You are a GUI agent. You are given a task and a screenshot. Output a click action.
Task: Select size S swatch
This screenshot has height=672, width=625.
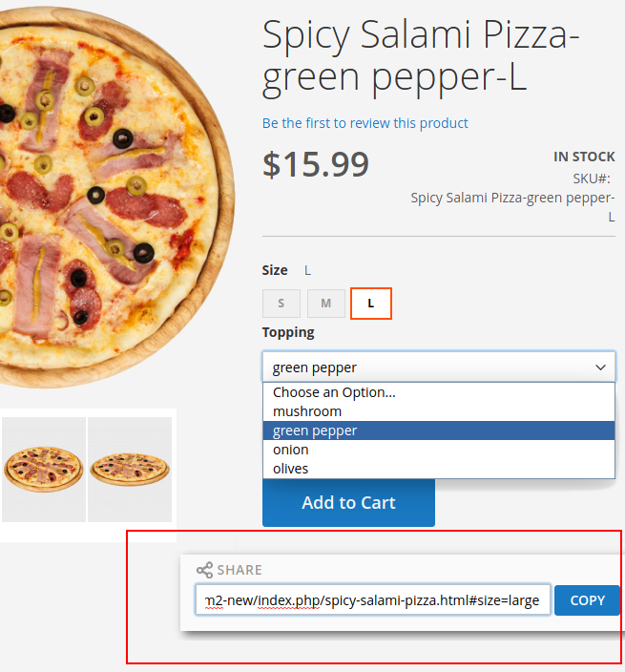pyautogui.click(x=281, y=304)
